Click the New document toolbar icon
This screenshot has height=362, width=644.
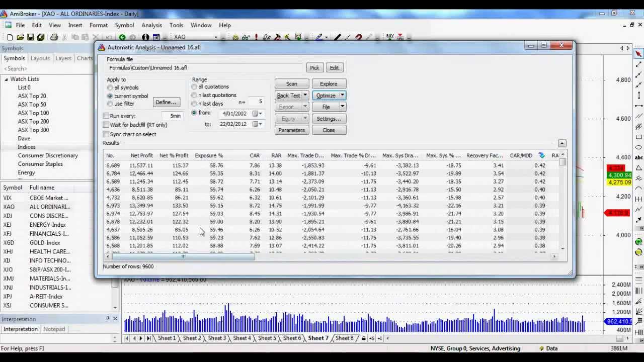coord(10,37)
